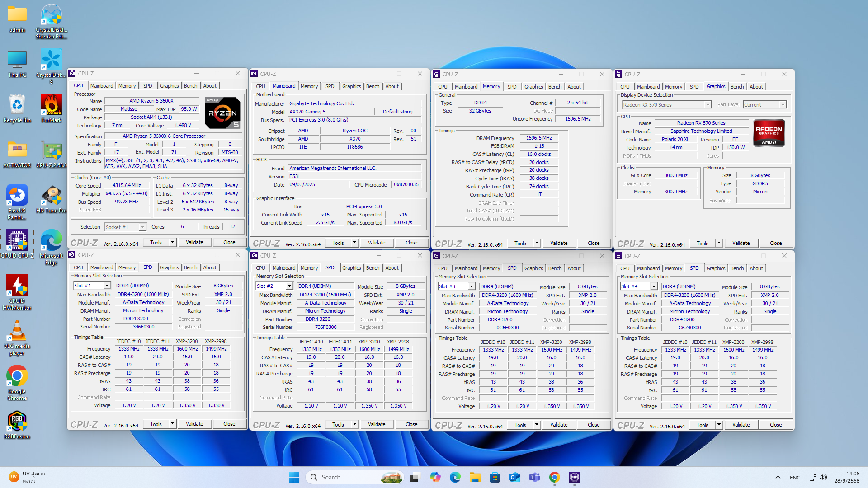868x488 pixels.
Task: Click Close button in Mainboard window
Action: (x=411, y=243)
